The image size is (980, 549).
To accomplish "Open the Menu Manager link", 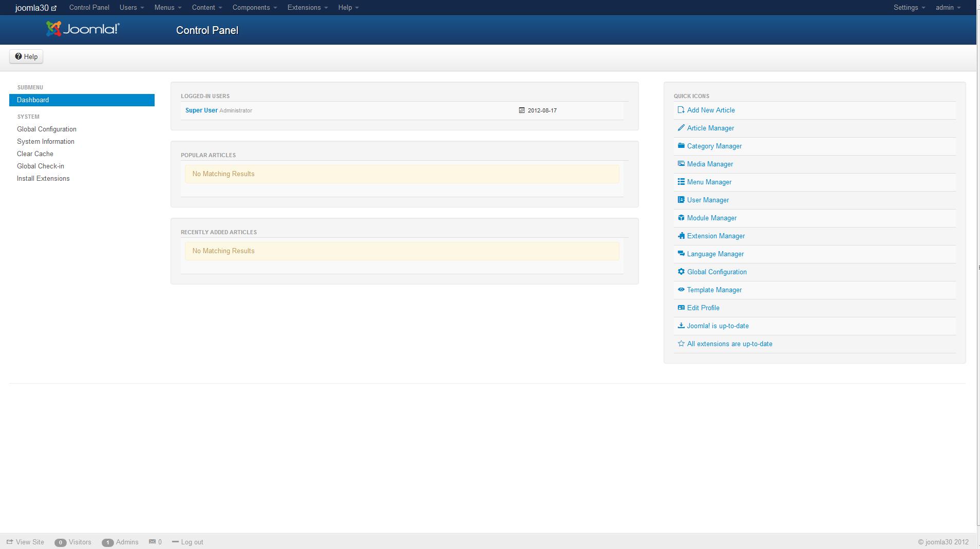I will coord(709,182).
